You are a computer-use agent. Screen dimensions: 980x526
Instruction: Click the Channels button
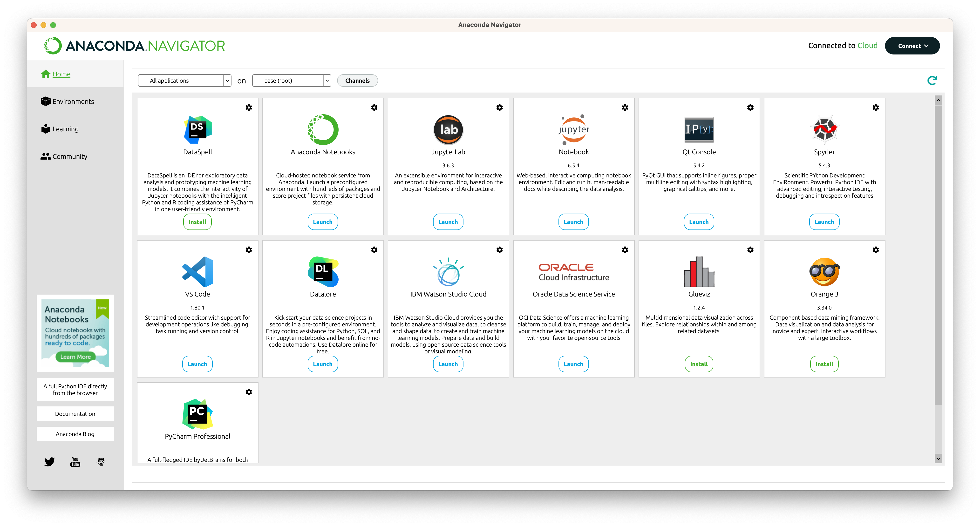(x=357, y=81)
